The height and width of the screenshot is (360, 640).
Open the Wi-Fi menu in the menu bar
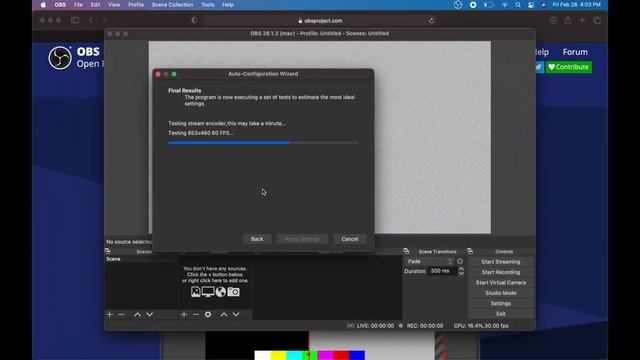(x=505, y=5)
